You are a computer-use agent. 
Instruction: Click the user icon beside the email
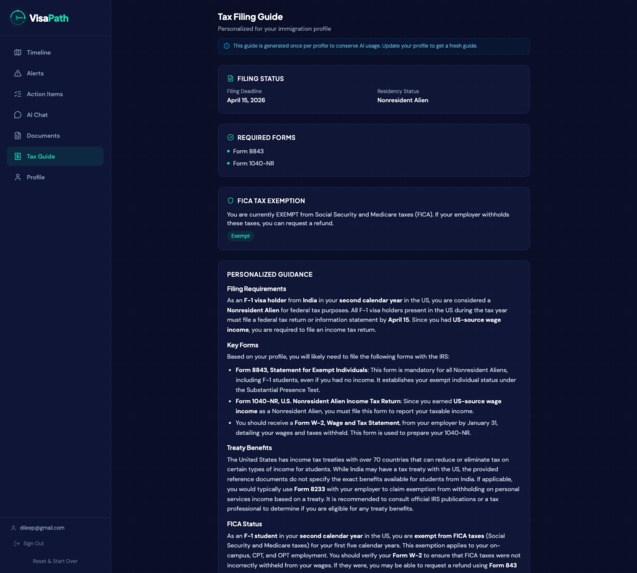(13, 528)
